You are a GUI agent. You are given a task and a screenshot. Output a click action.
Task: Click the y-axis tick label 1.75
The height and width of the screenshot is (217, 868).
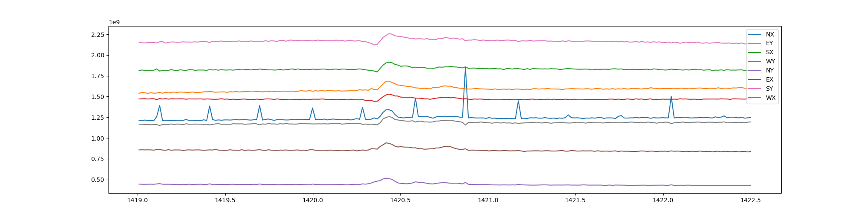pyautogui.click(x=97, y=76)
